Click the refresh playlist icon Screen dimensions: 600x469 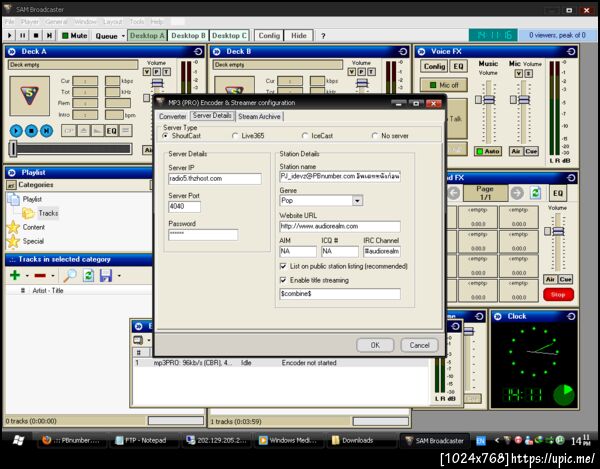click(x=89, y=275)
